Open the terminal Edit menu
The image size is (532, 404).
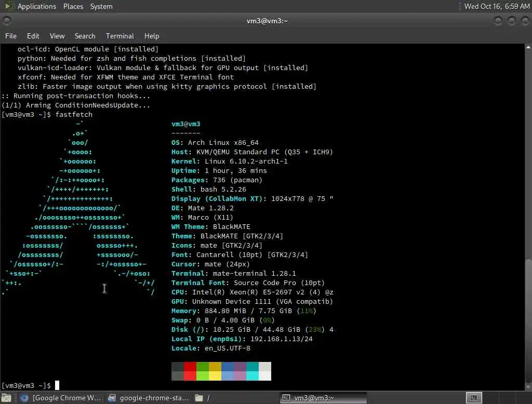tap(33, 36)
